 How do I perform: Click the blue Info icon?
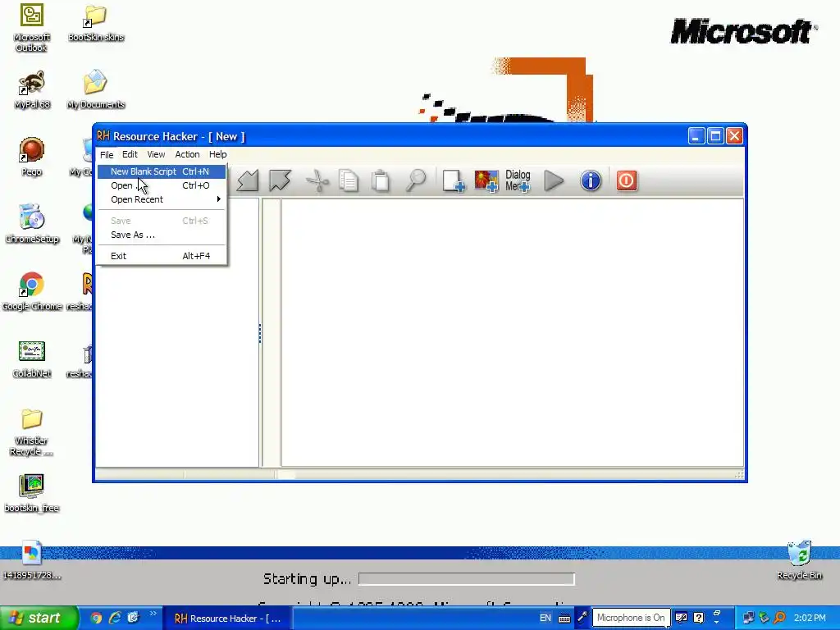591,180
